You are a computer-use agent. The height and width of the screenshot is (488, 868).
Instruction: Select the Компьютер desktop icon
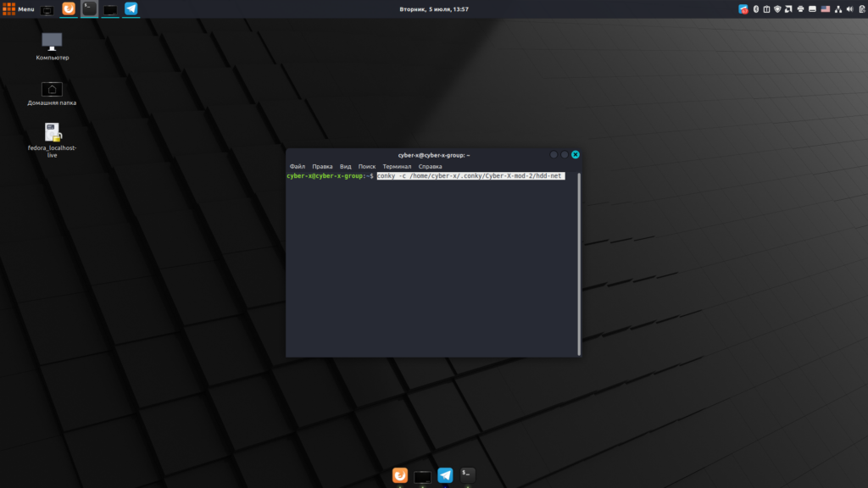click(53, 42)
